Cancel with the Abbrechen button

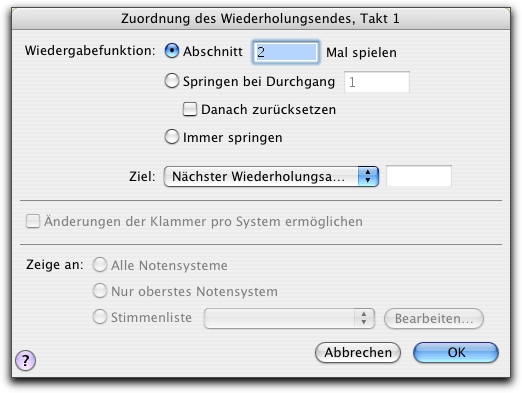click(358, 352)
